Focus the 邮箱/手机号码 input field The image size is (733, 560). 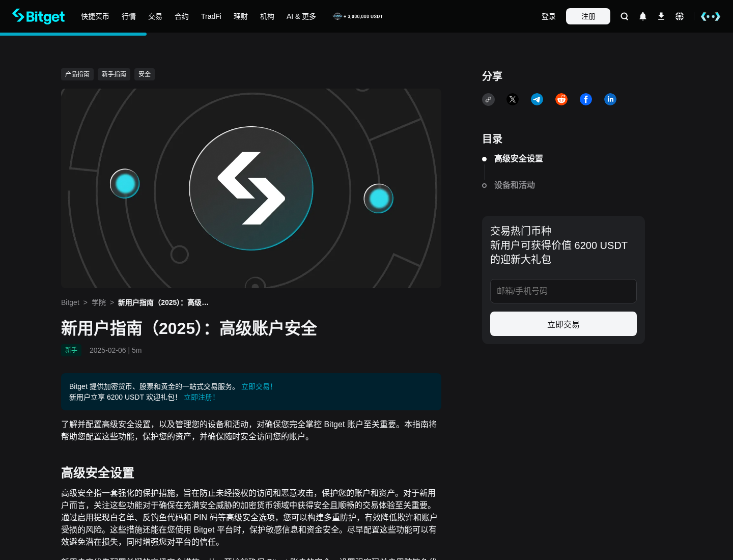point(563,291)
